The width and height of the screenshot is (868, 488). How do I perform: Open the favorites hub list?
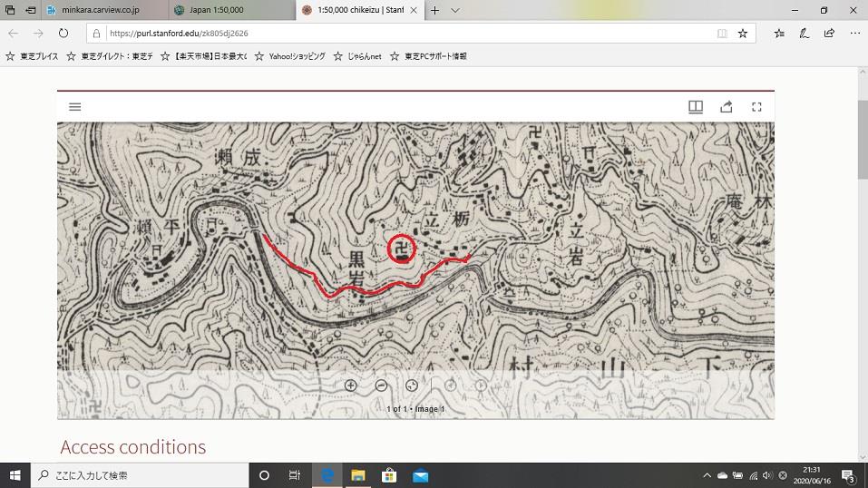pos(779,34)
